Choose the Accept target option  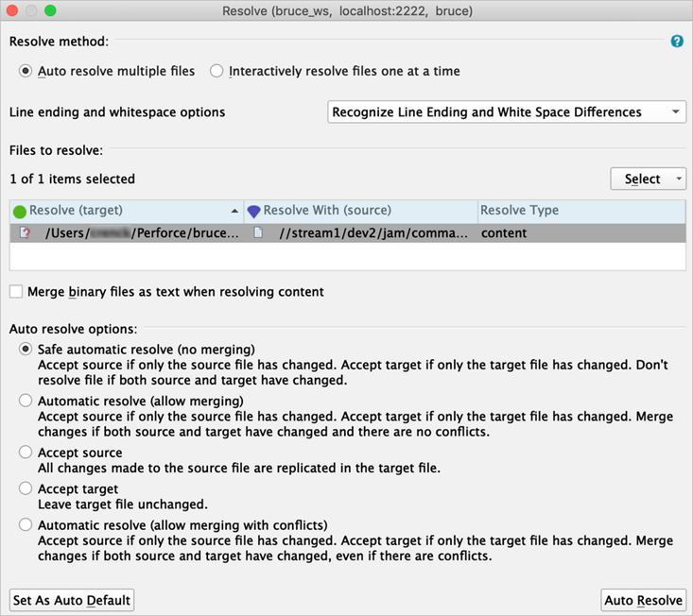[x=26, y=489]
